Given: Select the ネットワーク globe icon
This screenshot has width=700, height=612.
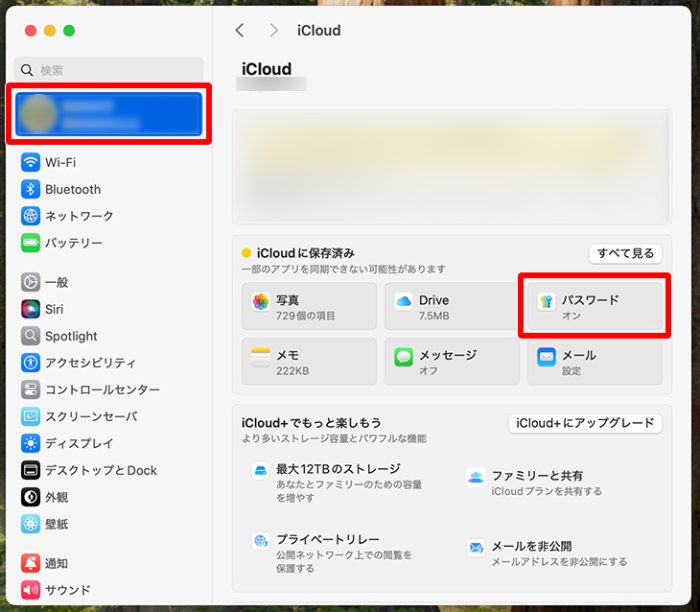Looking at the screenshot, I should coord(31,216).
